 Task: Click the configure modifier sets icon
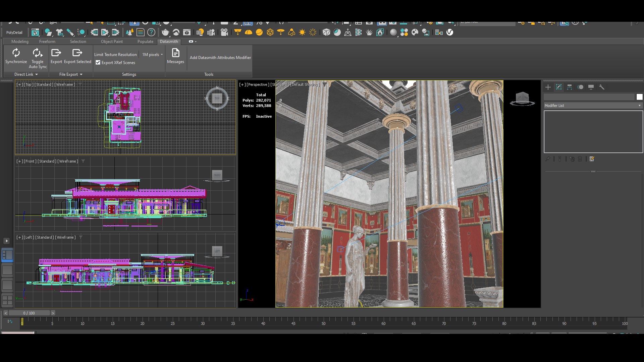pos(592,159)
